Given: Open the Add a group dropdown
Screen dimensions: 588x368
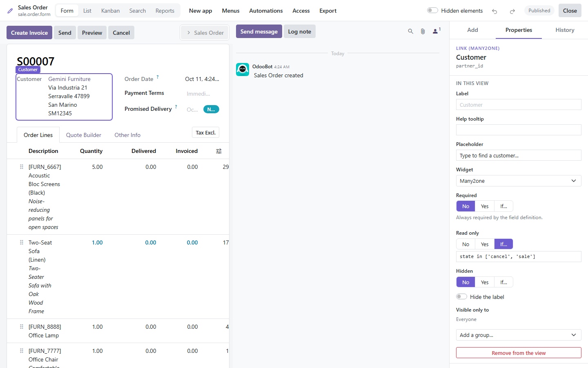Looking at the screenshot, I should click(519, 335).
